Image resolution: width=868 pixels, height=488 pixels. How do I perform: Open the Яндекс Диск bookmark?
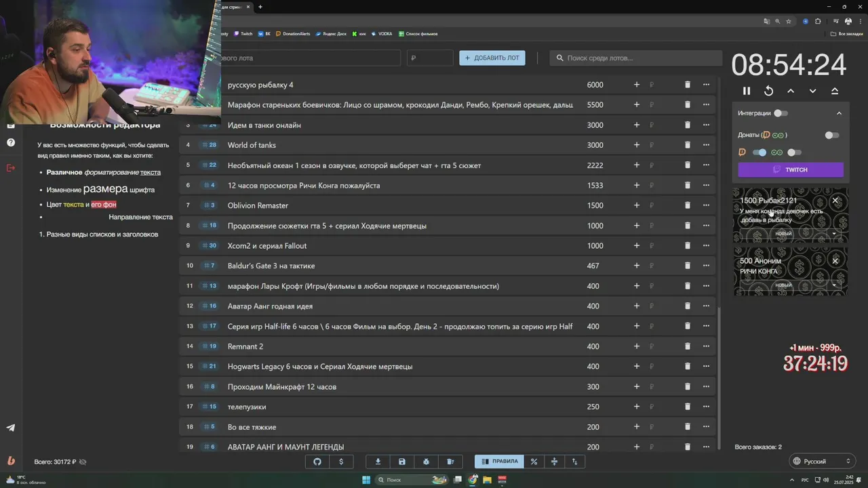(330, 34)
